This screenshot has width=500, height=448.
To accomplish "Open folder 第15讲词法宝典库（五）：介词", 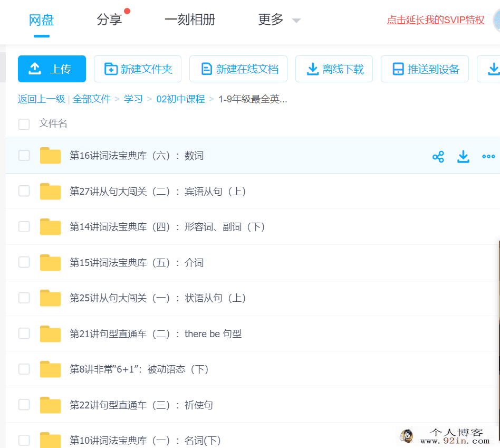I will click(137, 263).
